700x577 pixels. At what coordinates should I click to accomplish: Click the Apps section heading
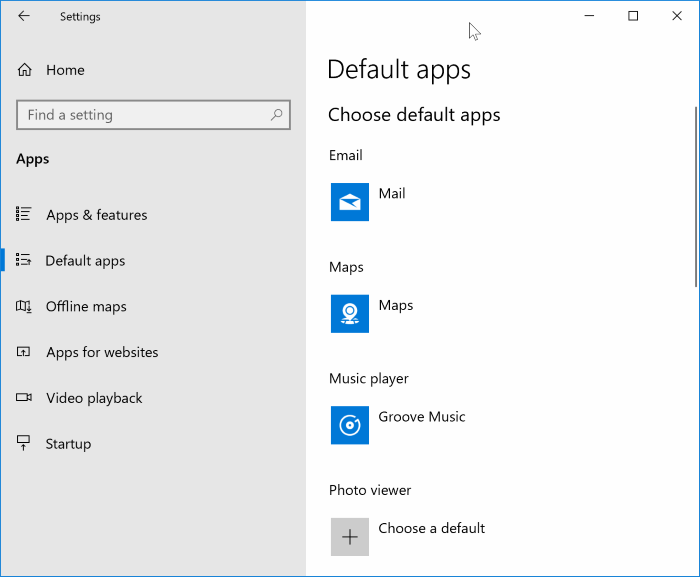33,159
